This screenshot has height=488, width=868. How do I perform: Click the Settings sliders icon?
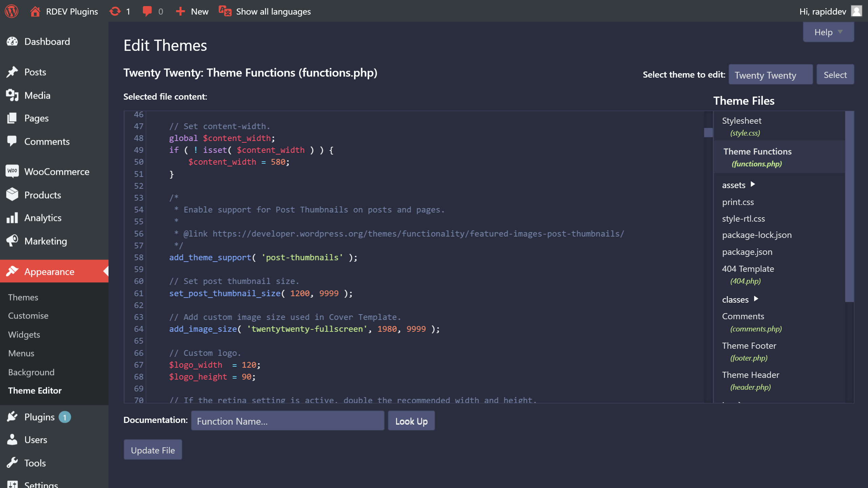coord(12,484)
